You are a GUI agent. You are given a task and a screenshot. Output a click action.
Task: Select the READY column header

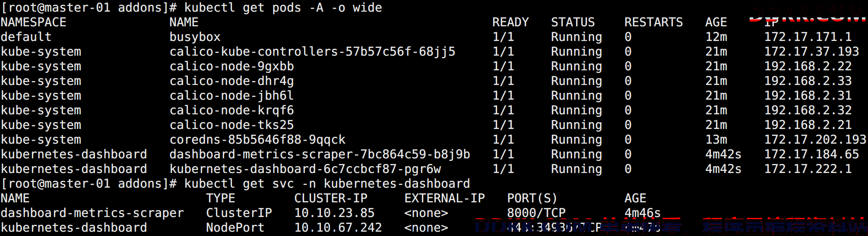click(x=510, y=22)
